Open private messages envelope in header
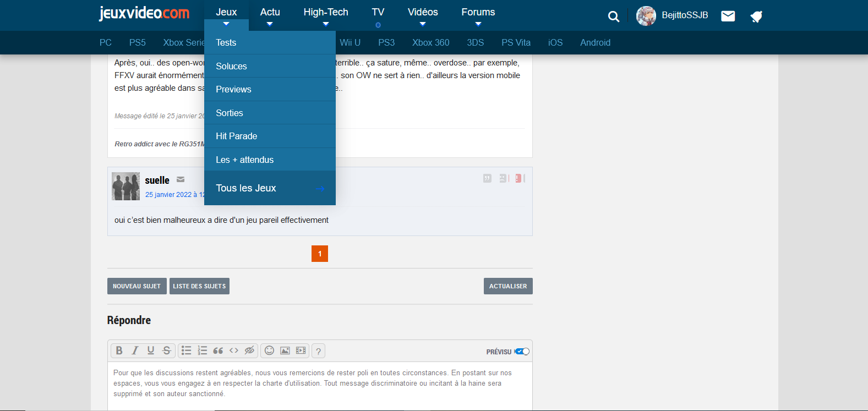Image resolution: width=868 pixels, height=411 pixels. 728,16
